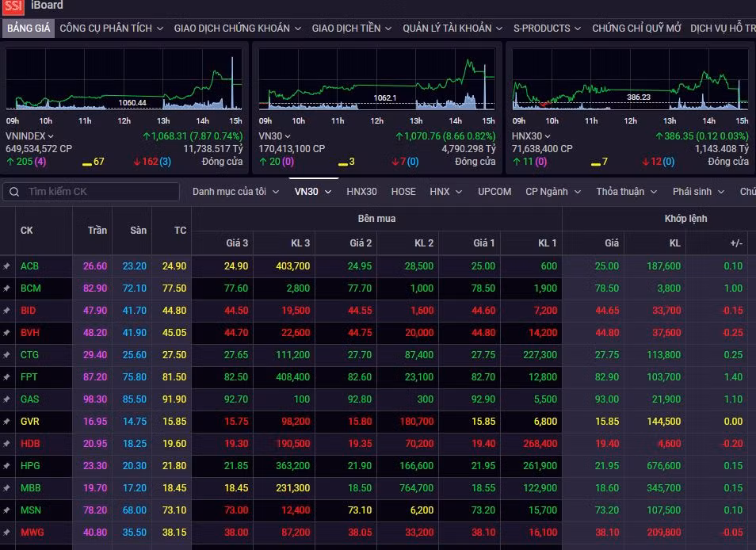Click the Trần column header
The image size is (756, 550).
click(97, 231)
